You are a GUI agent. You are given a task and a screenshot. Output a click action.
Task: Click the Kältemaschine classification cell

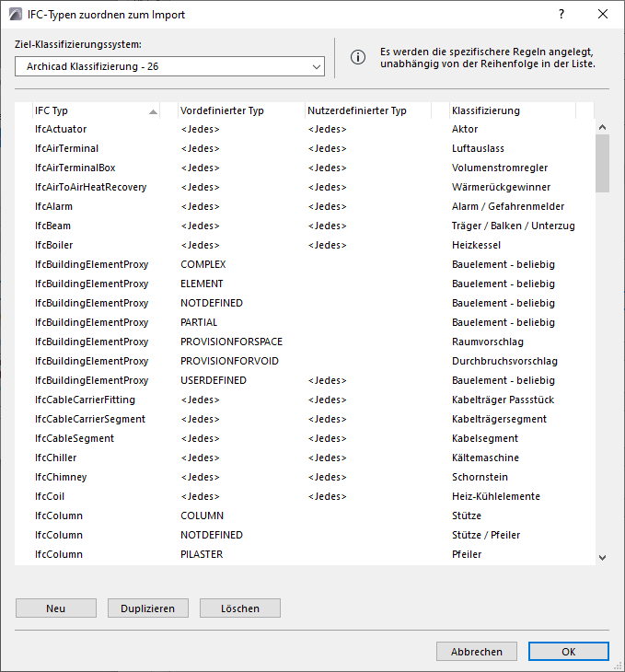[485, 458]
